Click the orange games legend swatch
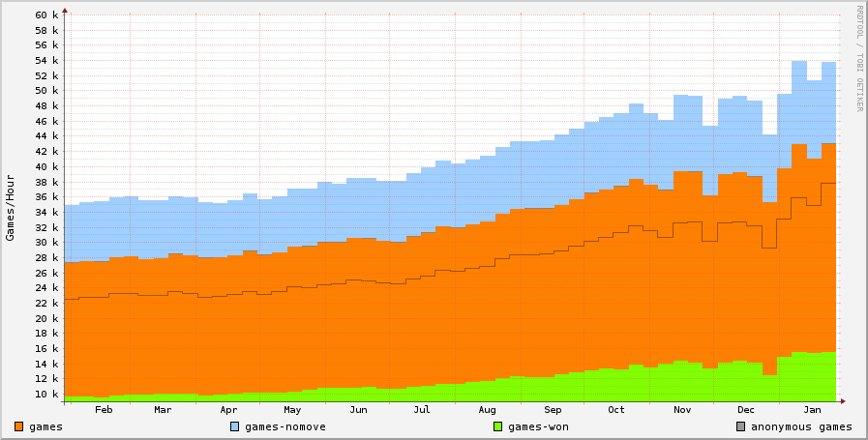The image size is (868, 440). 19,426
